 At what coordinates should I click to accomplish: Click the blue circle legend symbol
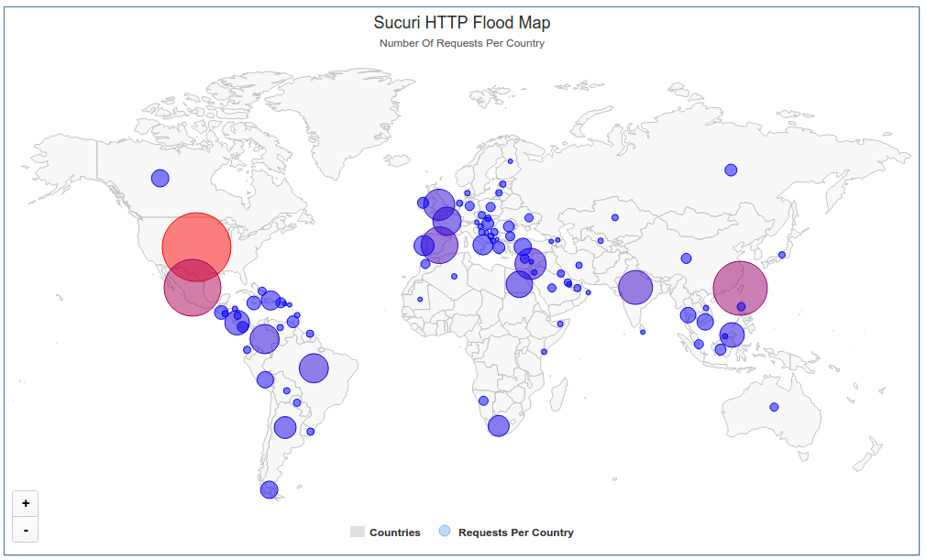point(446,532)
